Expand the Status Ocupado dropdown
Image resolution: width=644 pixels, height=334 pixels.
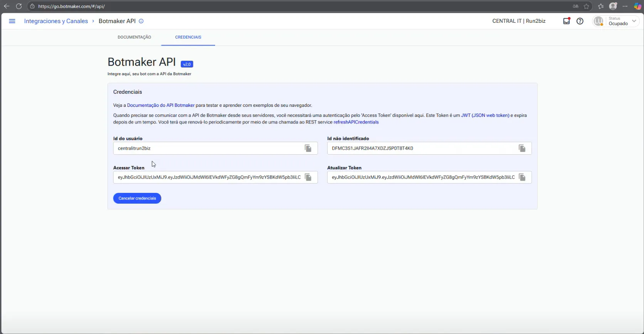pyautogui.click(x=634, y=21)
